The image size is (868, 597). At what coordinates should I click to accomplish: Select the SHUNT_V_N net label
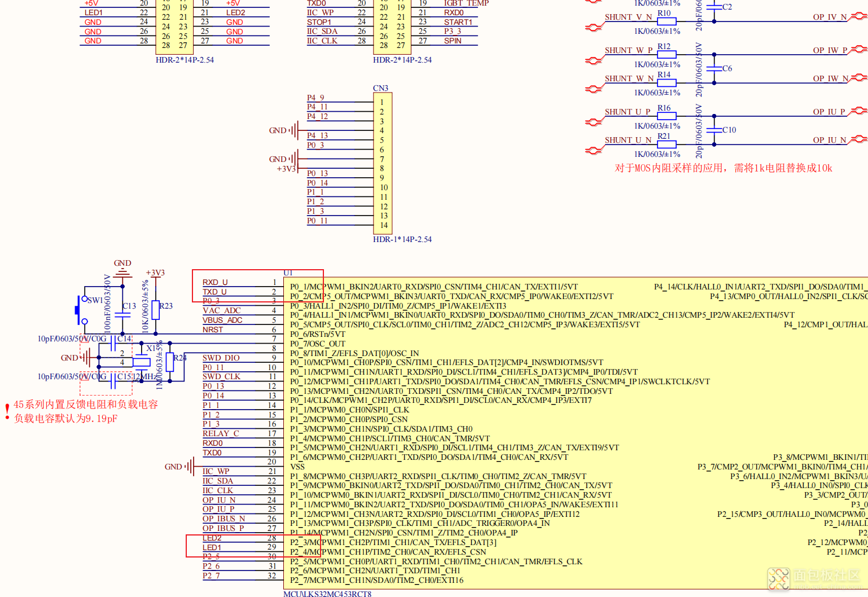pyautogui.click(x=628, y=17)
